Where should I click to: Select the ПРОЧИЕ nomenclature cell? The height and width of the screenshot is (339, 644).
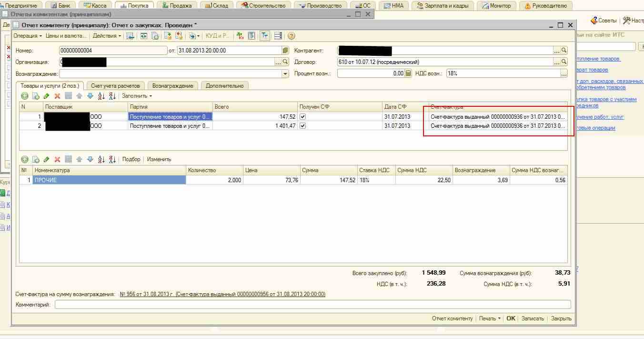109,180
